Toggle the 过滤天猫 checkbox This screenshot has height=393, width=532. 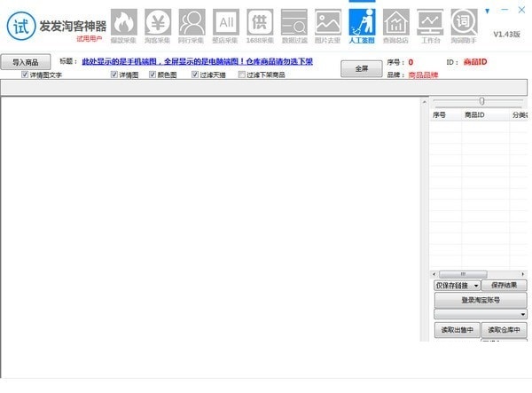(x=195, y=75)
